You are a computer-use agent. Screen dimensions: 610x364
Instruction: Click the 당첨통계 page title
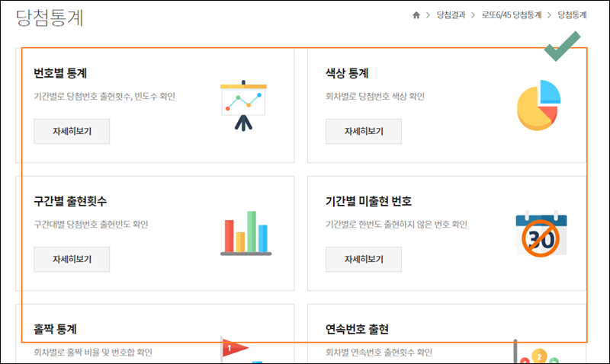tap(50, 18)
